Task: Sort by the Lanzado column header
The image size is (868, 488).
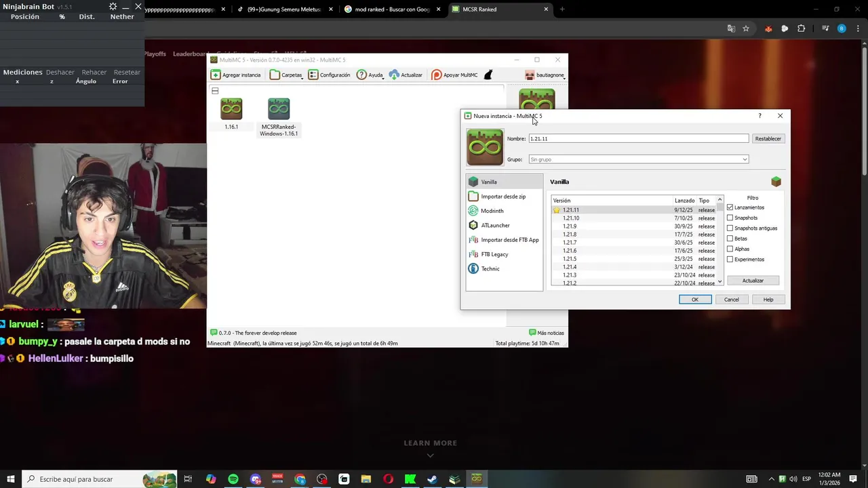Action: click(684, 201)
